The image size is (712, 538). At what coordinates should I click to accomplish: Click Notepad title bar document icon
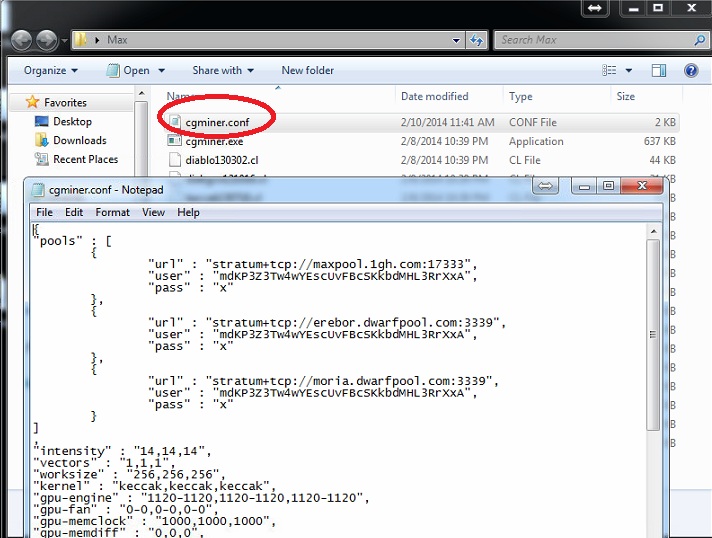[x=38, y=190]
